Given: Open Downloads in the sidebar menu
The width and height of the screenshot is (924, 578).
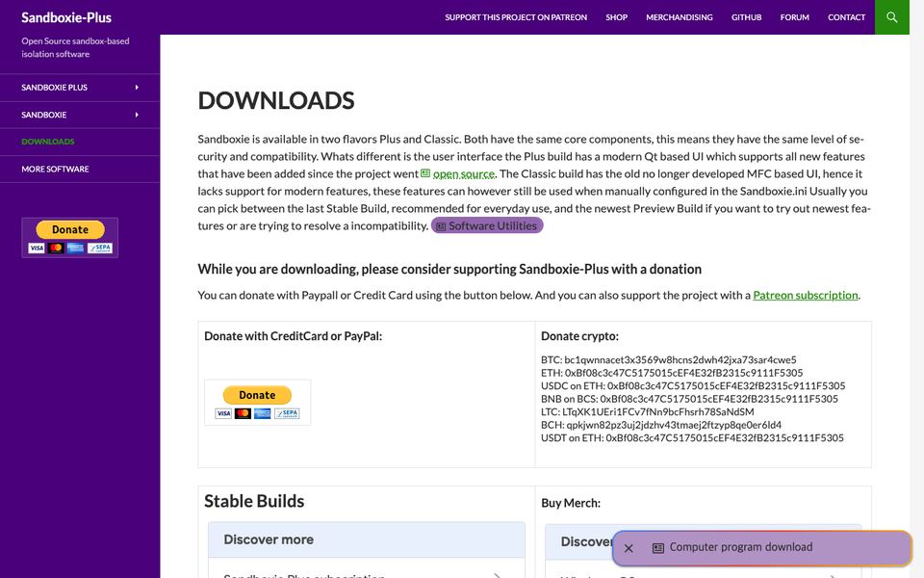Looking at the screenshot, I should pyautogui.click(x=48, y=142).
